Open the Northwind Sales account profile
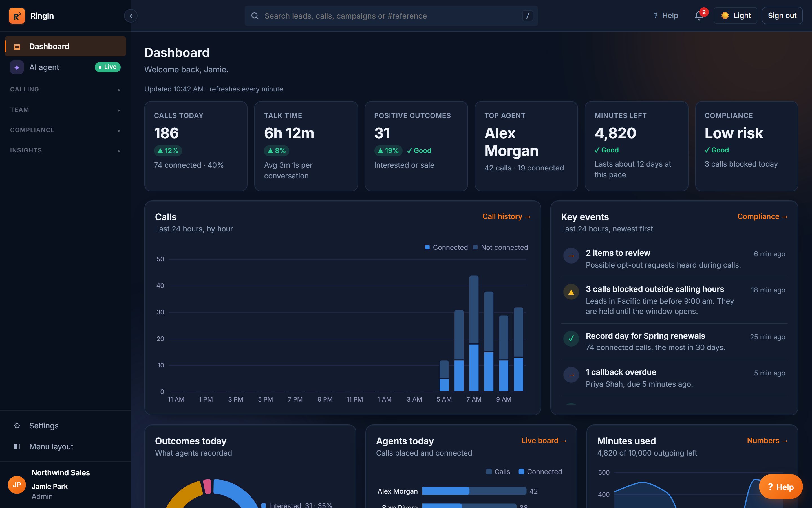 click(x=65, y=485)
